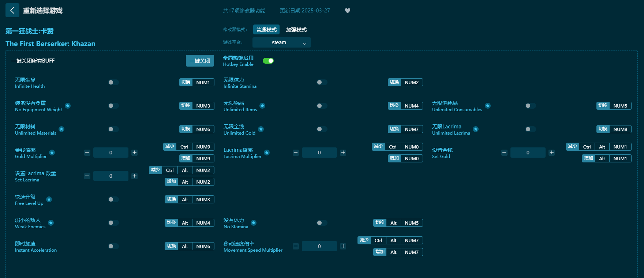Click 重新选择游戏 title text
This screenshot has height=278, width=644.
(x=43, y=11)
